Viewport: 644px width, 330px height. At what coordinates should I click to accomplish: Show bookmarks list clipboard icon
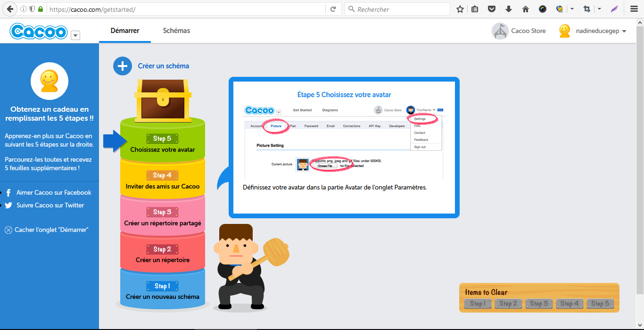(x=475, y=9)
